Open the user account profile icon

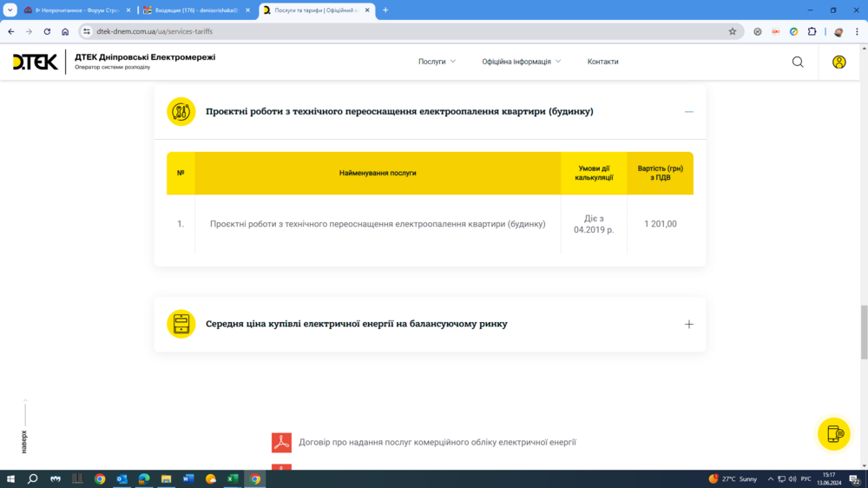[x=839, y=62]
